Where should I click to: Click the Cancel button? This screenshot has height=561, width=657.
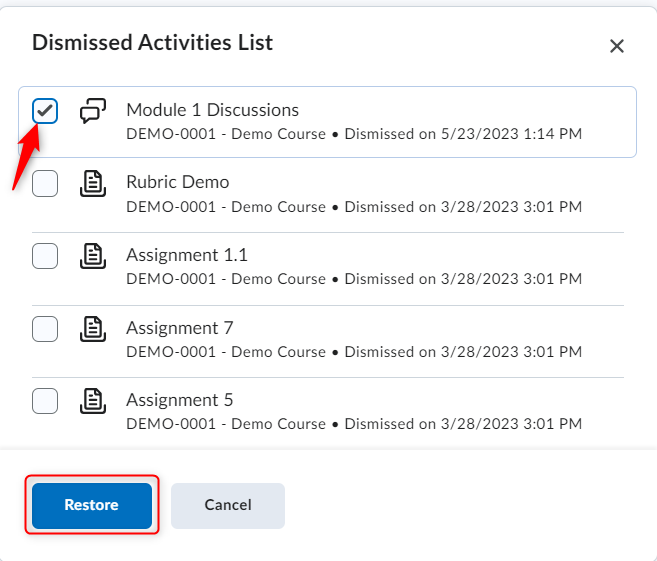(228, 505)
